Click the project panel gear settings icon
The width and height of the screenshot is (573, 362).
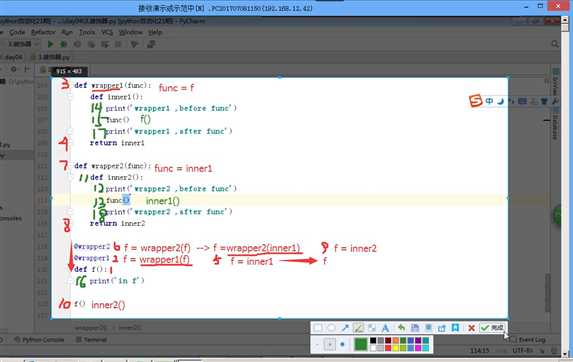pyautogui.click(x=14, y=69)
